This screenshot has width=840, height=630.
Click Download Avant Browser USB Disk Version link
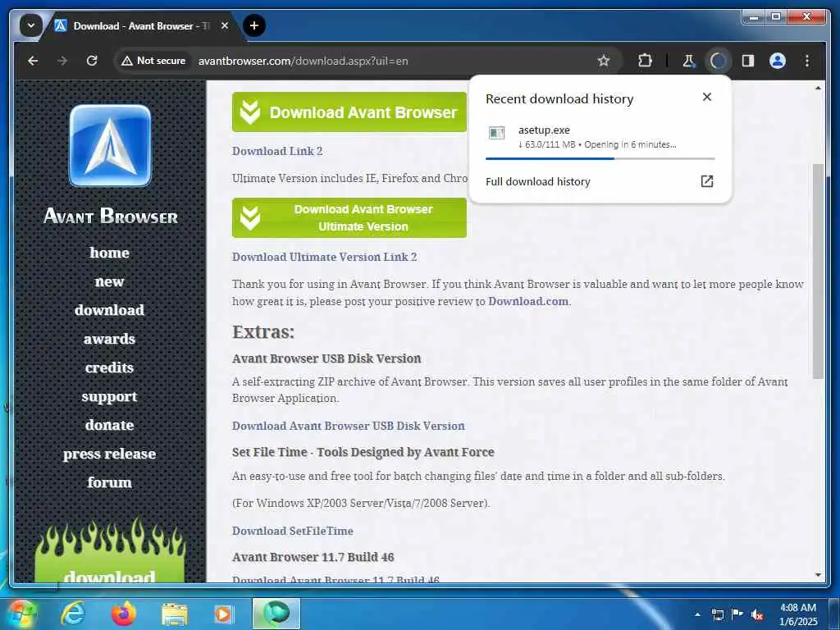click(348, 426)
